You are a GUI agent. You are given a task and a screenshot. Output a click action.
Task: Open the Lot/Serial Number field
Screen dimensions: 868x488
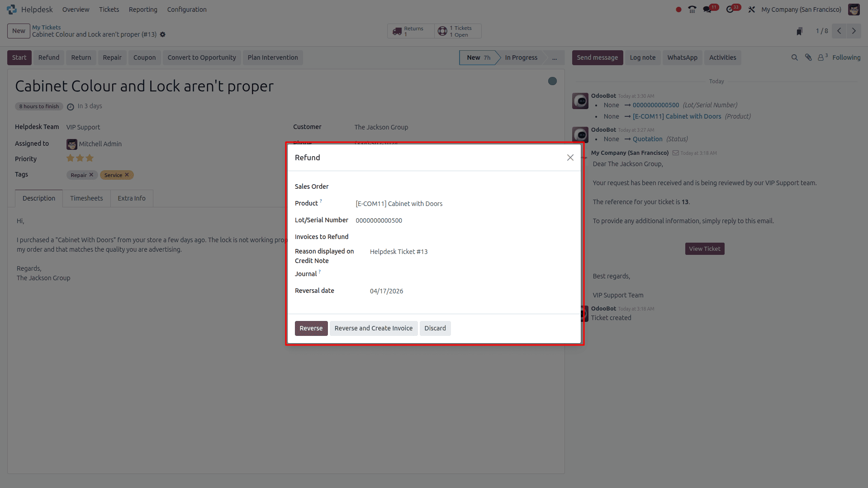(x=464, y=220)
